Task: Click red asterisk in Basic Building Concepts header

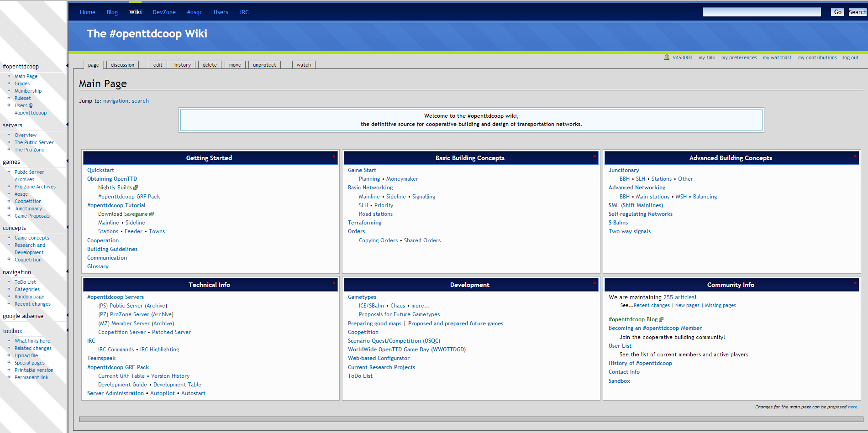Action: [594, 157]
